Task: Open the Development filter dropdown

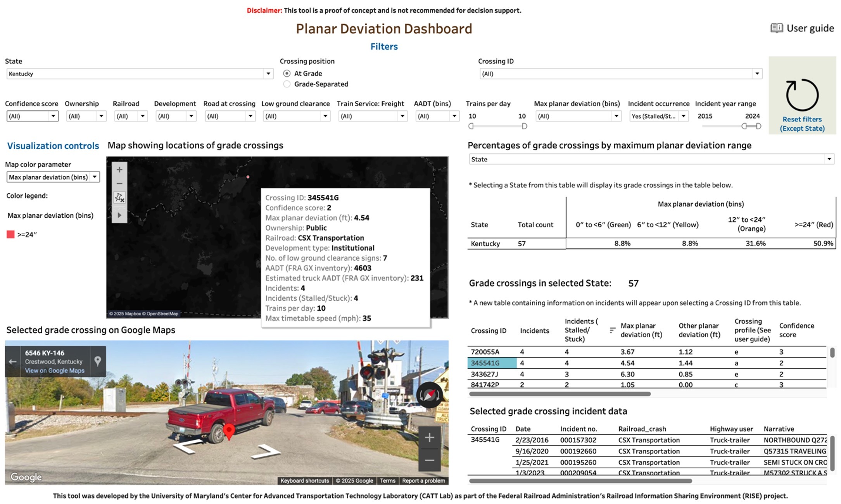Action: [176, 116]
